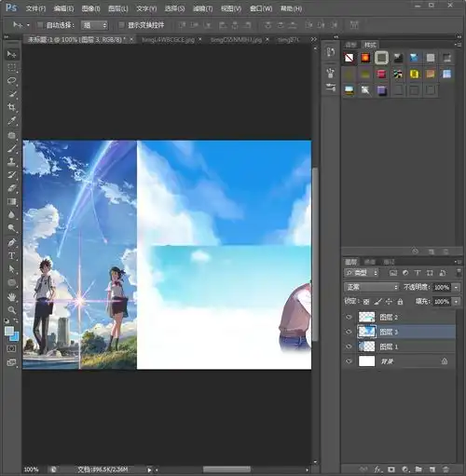This screenshot has height=476, width=466.
Task: Open the Styles panel flyout menu
Action: click(458, 45)
